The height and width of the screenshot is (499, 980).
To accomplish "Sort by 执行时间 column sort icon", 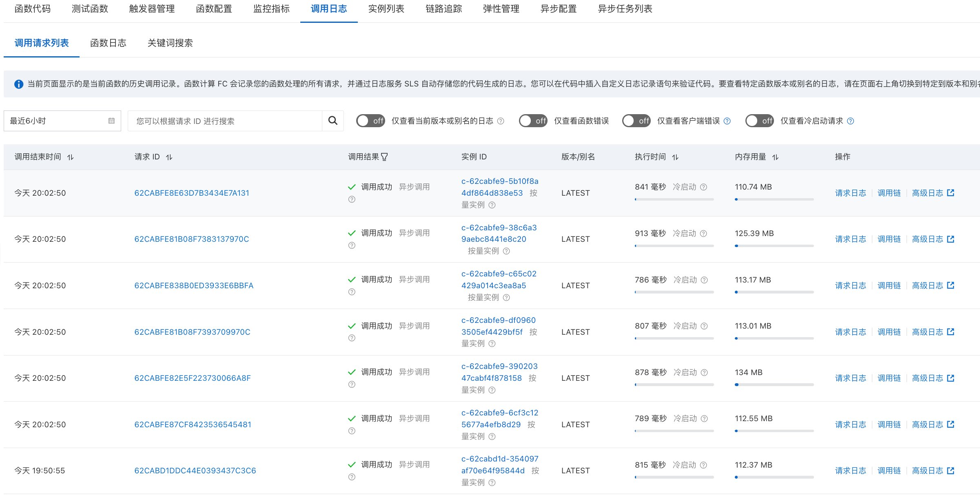I will 675,157.
